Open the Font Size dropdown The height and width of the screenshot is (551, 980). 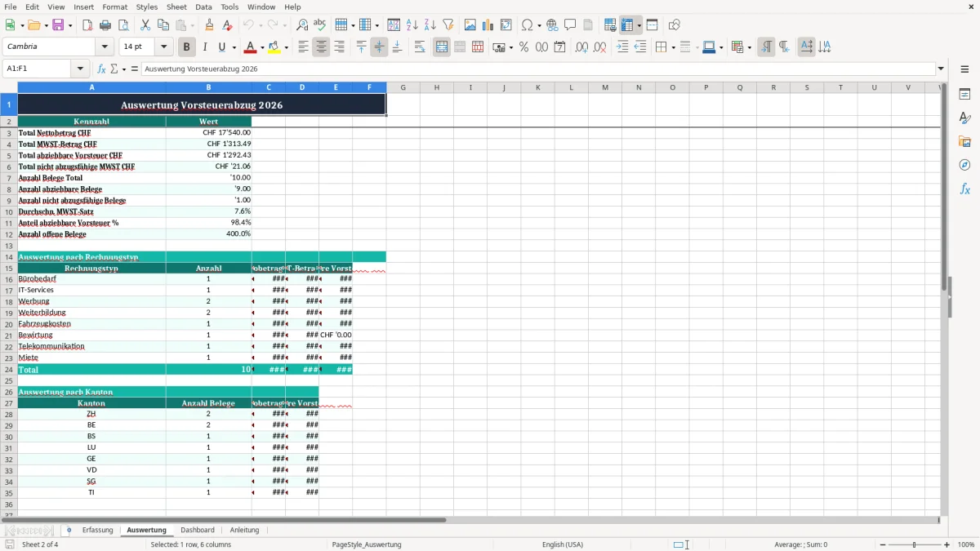pyautogui.click(x=163, y=47)
